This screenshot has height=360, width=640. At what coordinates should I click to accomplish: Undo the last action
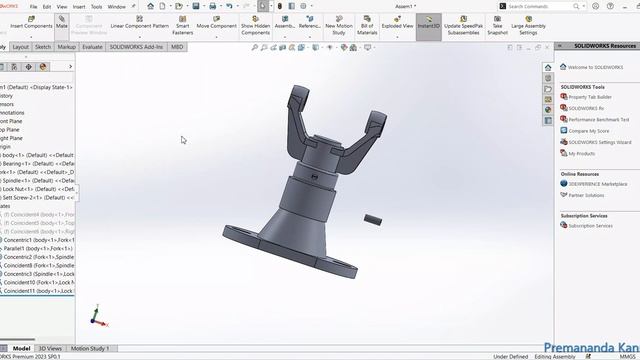229,6
